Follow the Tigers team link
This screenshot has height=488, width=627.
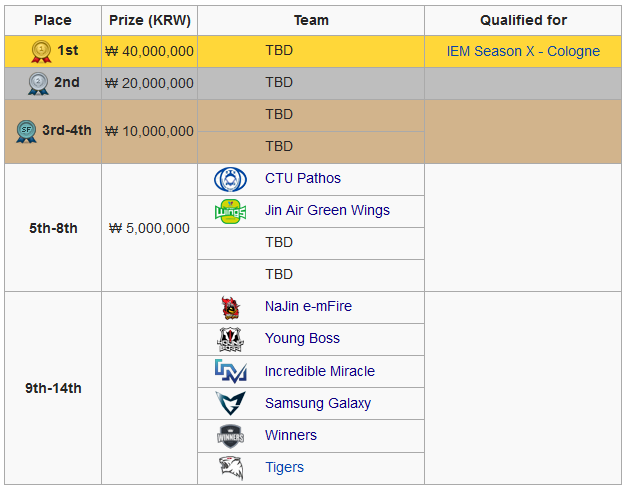pos(284,467)
